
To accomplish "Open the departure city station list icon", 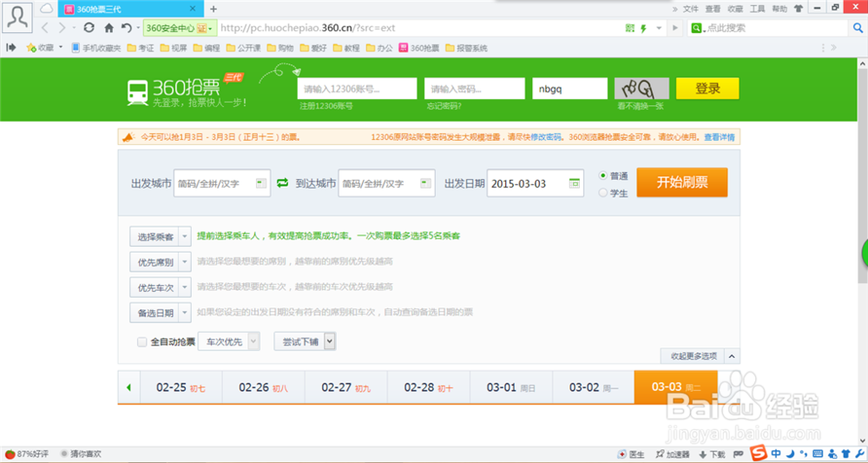I will (x=261, y=183).
